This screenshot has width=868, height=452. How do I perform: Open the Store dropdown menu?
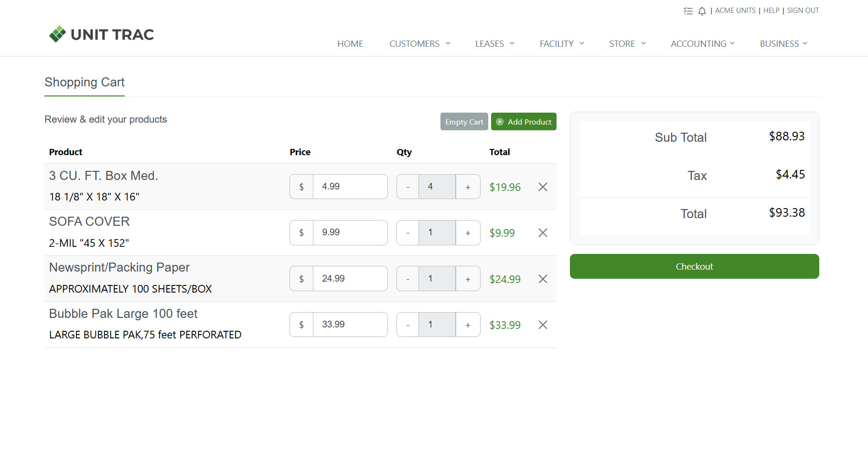point(627,44)
